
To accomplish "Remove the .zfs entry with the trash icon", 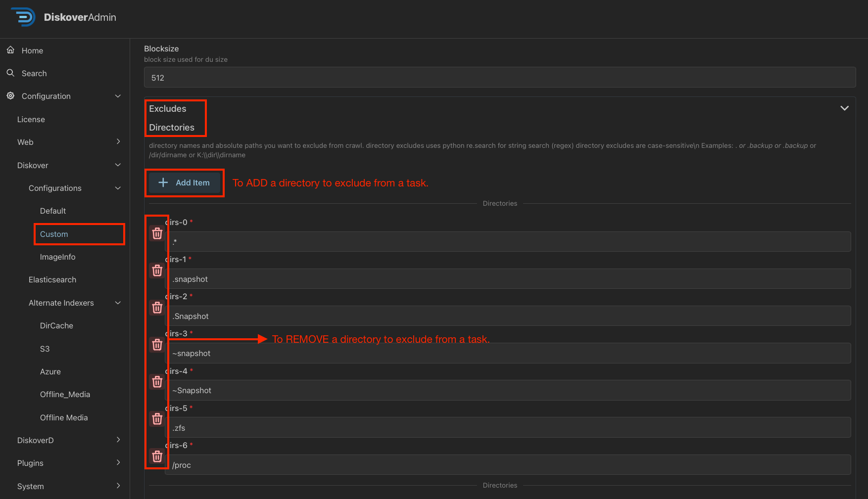I will (x=157, y=419).
